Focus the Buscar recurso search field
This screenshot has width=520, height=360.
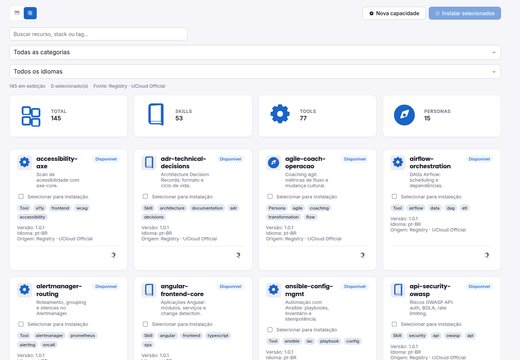pyautogui.click(x=98, y=34)
